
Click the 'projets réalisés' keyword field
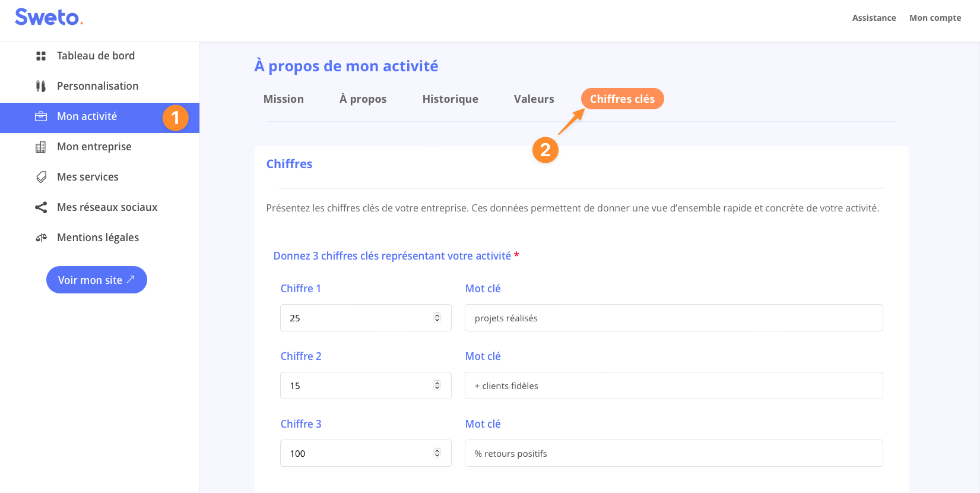click(x=673, y=318)
